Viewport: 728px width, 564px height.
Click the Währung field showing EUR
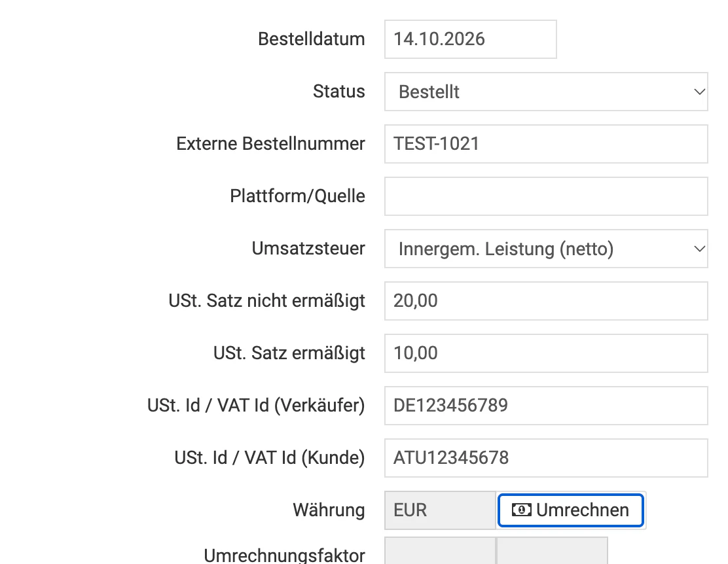[x=440, y=510]
